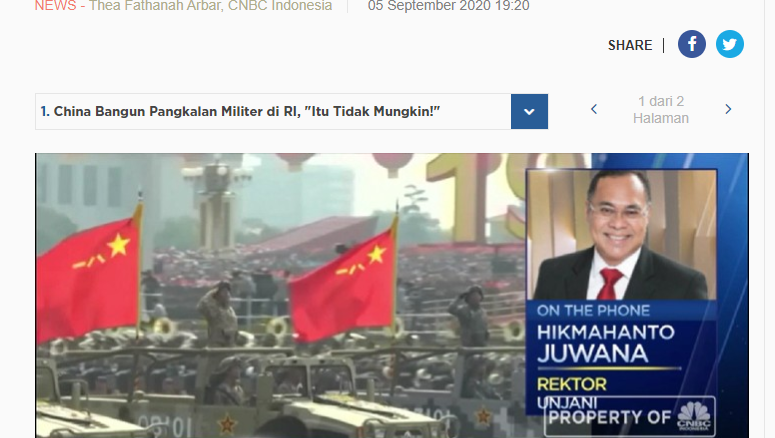The image size is (775, 438).
Task: Click the left red flag in image
Action: (88, 274)
